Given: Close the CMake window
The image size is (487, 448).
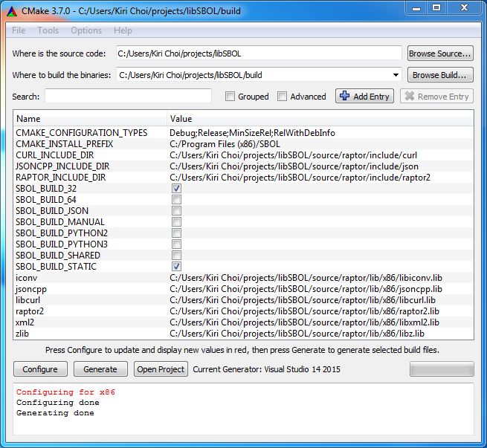Looking at the screenshot, I should tap(464, 7).
